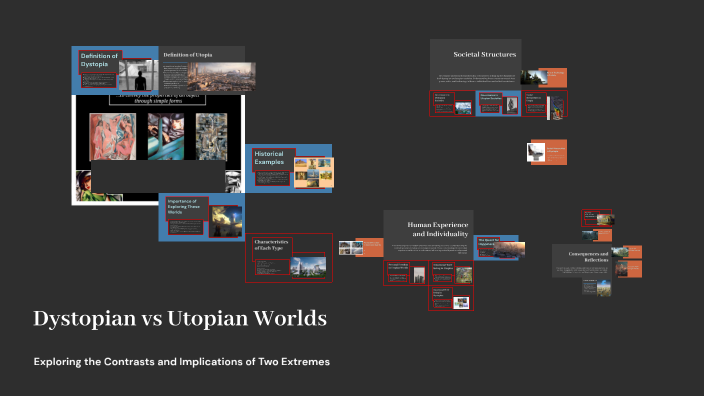
Task: Open Characteristics of Each Type heading
Action: tap(271, 245)
